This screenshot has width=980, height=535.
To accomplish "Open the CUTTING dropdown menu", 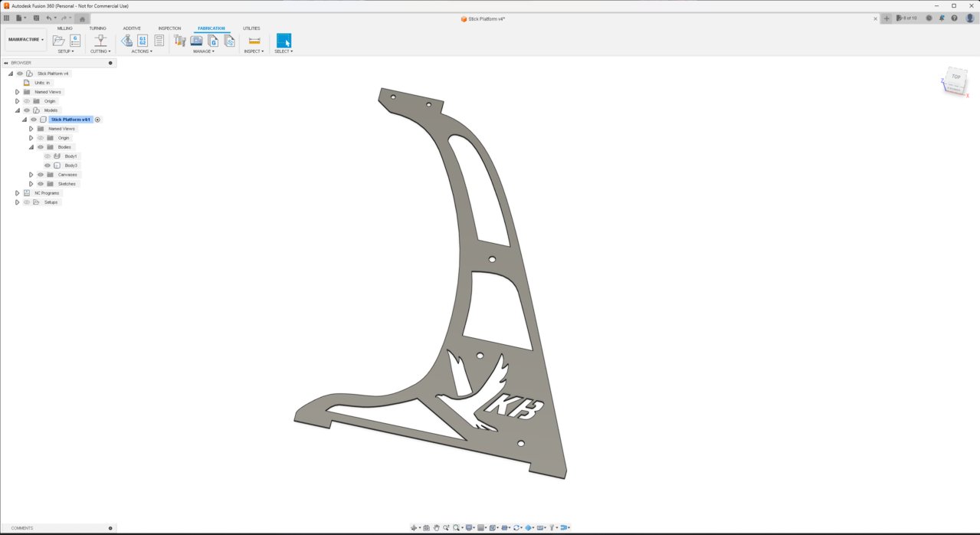I will (100, 51).
